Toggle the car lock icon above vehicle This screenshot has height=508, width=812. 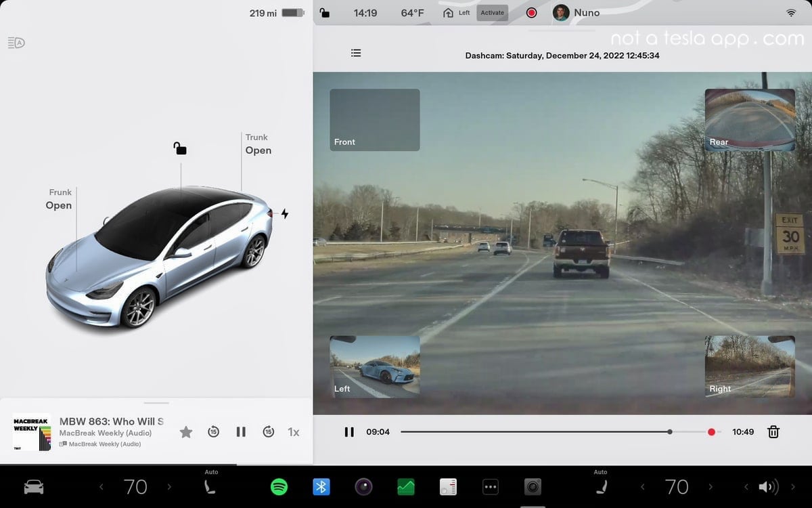180,148
